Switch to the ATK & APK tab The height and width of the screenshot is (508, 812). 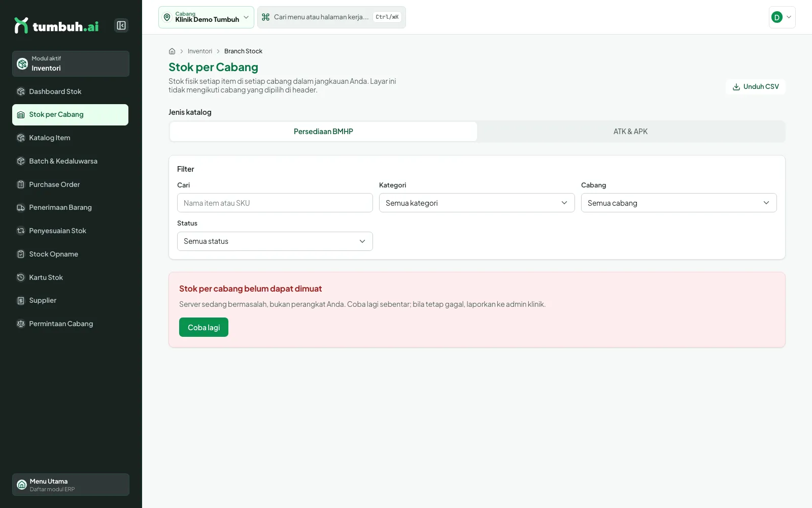(x=630, y=132)
